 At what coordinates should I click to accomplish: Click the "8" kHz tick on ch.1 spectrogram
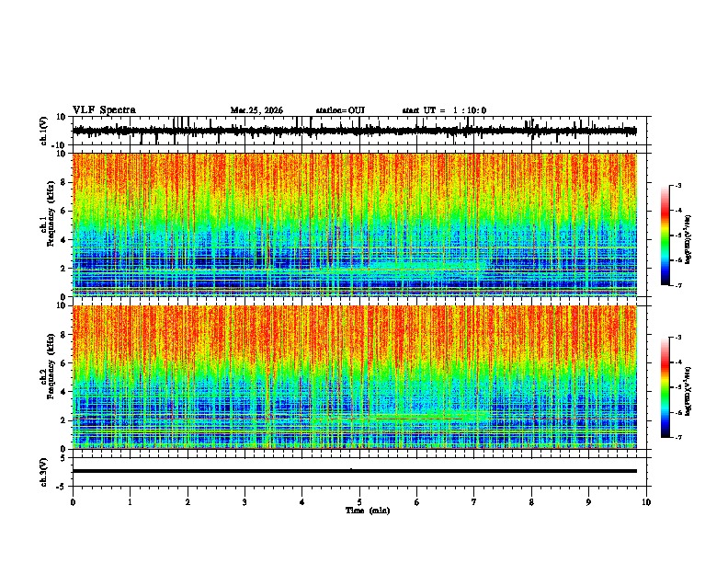pyautogui.click(x=64, y=182)
